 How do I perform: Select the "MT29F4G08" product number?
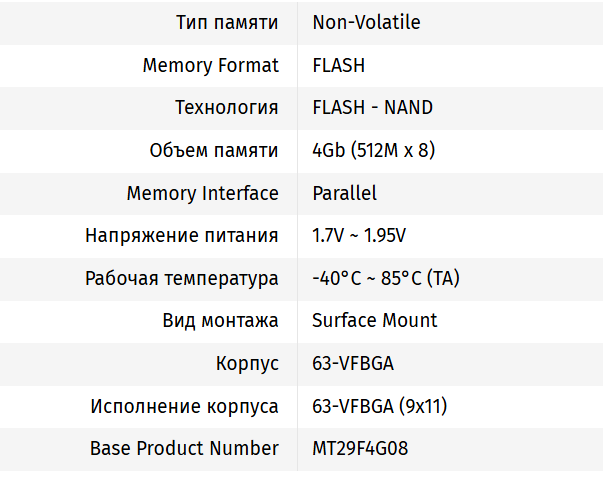[x=360, y=448]
